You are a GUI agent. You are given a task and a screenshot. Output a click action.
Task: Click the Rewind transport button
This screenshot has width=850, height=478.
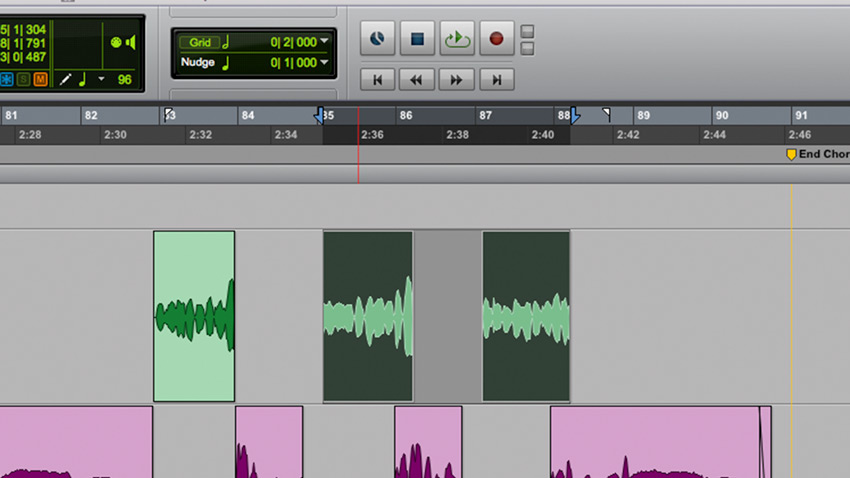416,80
